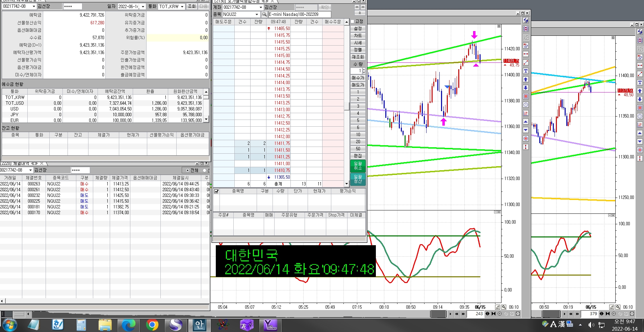Click the magnifier icon under right chart
The image size is (644, 332).
(618, 307)
